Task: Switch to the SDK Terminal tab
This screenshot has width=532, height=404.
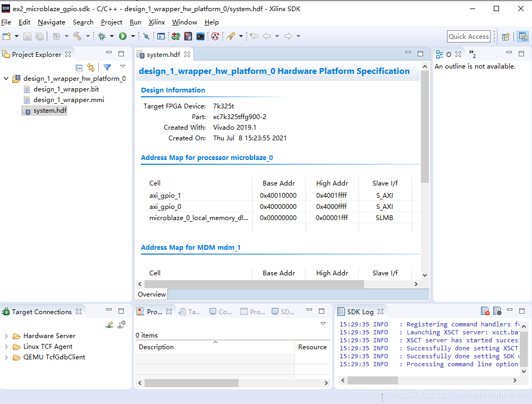Action: point(283,312)
